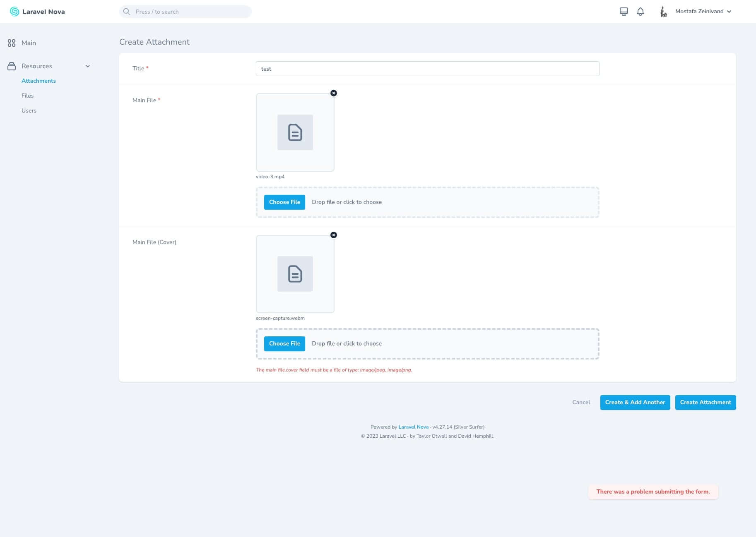The height and width of the screenshot is (537, 756).
Task: Click inside the Title input field
Action: [427, 68]
